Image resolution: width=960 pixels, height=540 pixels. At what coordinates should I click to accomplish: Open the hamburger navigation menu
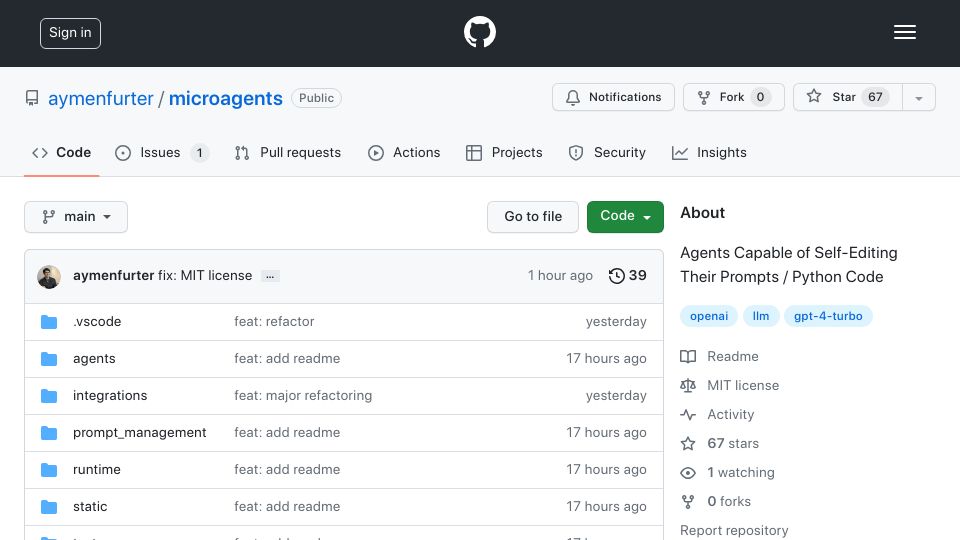click(904, 32)
